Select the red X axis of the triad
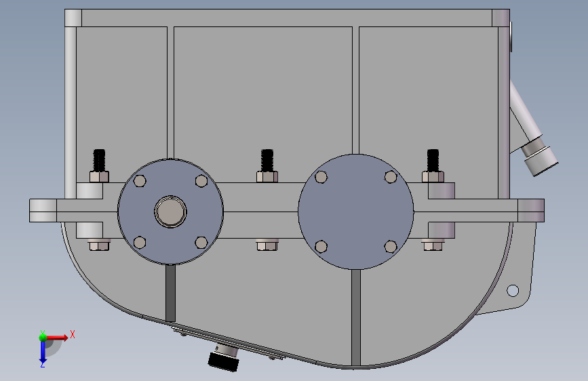Image resolution: width=588 pixels, height=381 pixels. pyautogui.click(x=58, y=338)
